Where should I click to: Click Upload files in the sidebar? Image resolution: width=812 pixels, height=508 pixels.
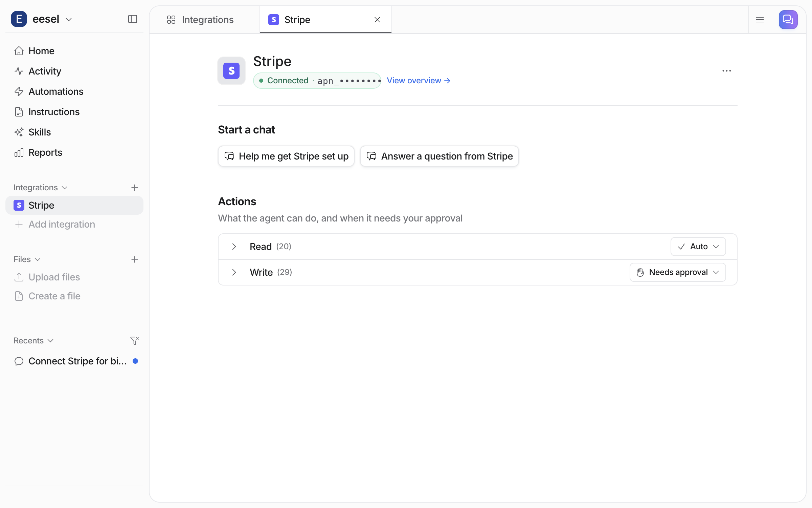click(x=74, y=277)
